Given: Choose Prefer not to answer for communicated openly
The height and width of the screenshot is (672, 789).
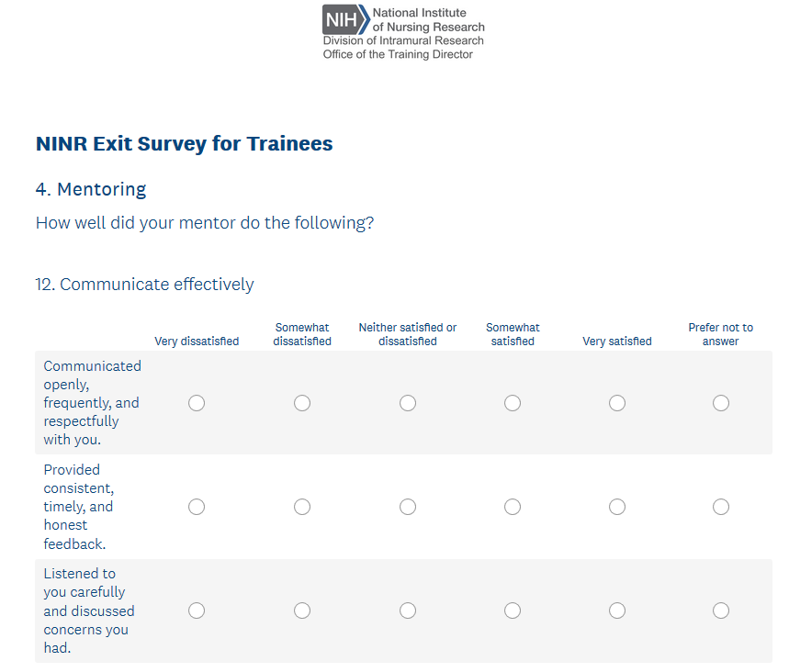Looking at the screenshot, I should click(x=721, y=403).
